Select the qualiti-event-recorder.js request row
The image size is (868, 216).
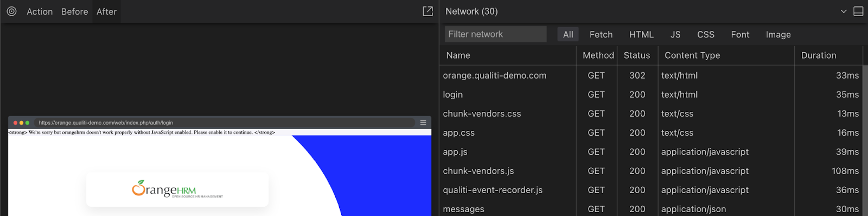pyautogui.click(x=651, y=190)
